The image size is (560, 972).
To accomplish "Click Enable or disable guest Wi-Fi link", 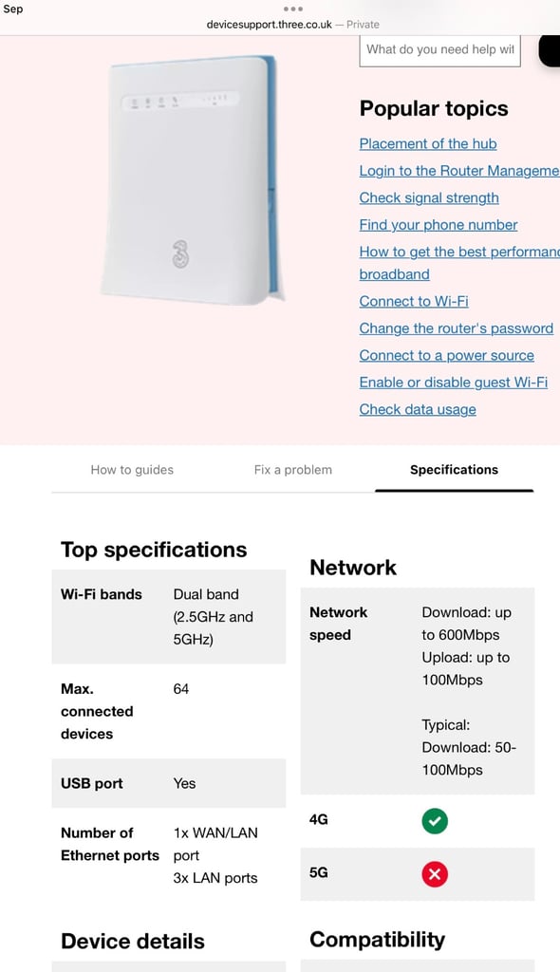I will 453,382.
